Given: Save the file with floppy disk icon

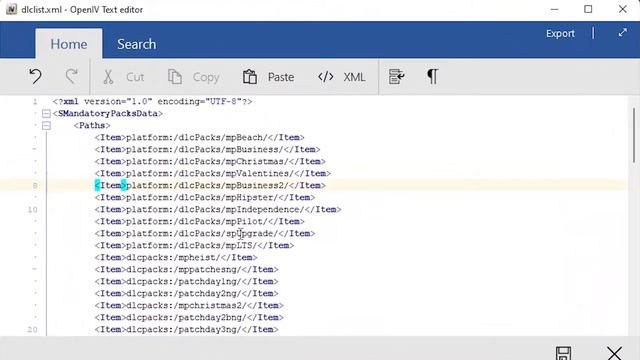Looking at the screenshot, I should coord(563,353).
